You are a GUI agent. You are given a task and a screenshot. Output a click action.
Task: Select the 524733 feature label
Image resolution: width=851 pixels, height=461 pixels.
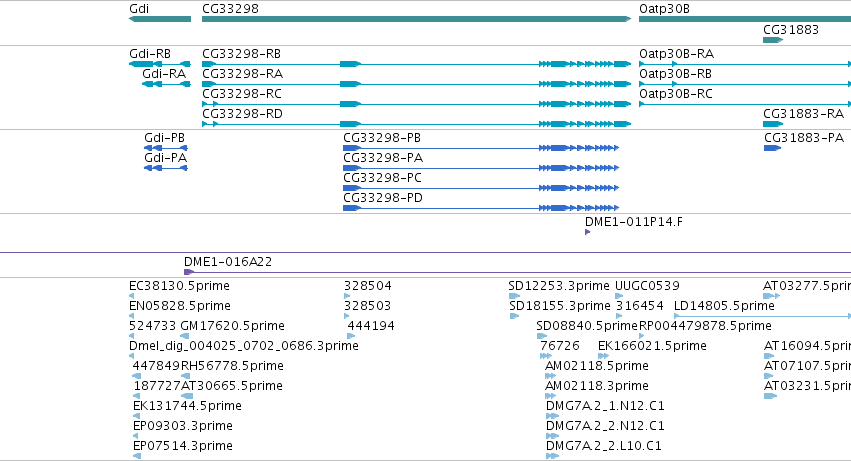[x=153, y=326]
